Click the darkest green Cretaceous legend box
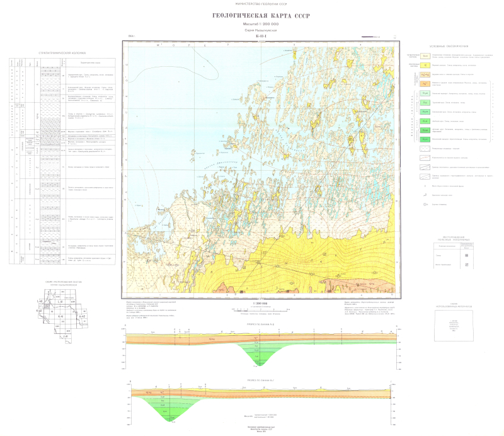The image size is (504, 436). (426, 137)
